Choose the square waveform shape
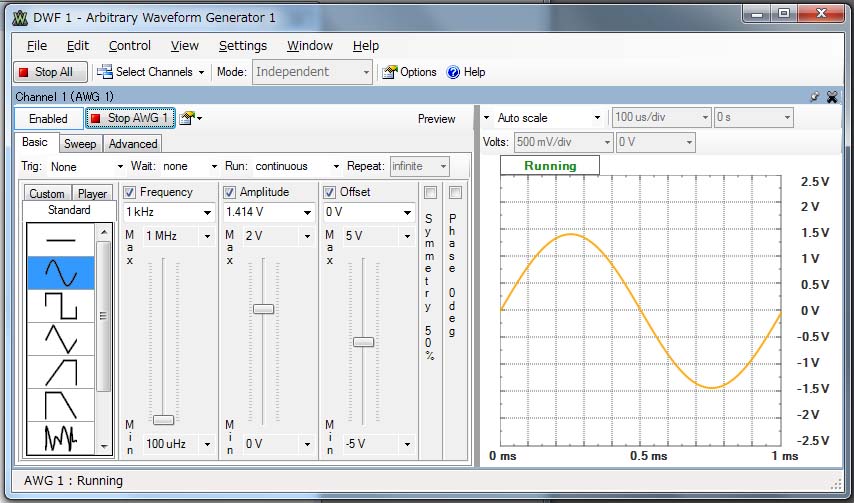Image resolution: width=854 pixels, height=503 pixels. pos(60,306)
